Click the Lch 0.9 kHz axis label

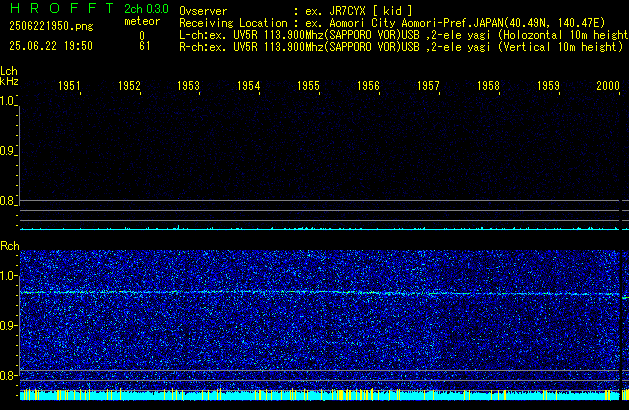click(x=7, y=151)
